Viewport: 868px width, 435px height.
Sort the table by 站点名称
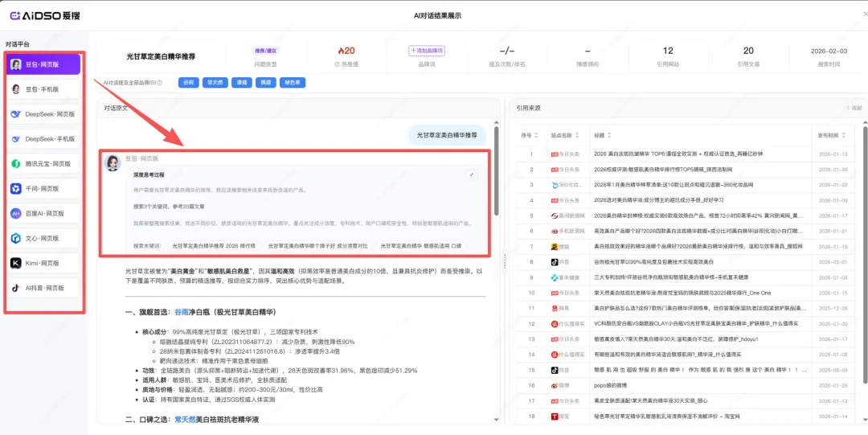[576, 135]
